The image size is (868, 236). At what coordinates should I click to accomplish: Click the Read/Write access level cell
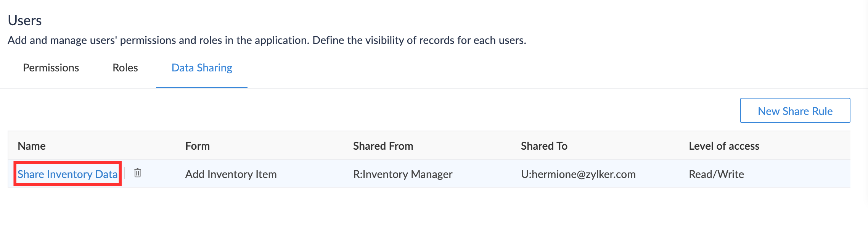716,174
